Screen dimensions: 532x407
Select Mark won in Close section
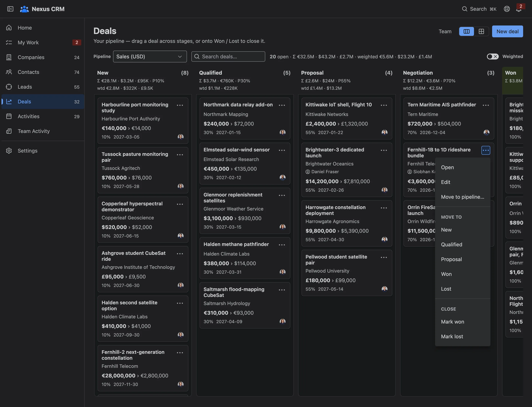463,322
